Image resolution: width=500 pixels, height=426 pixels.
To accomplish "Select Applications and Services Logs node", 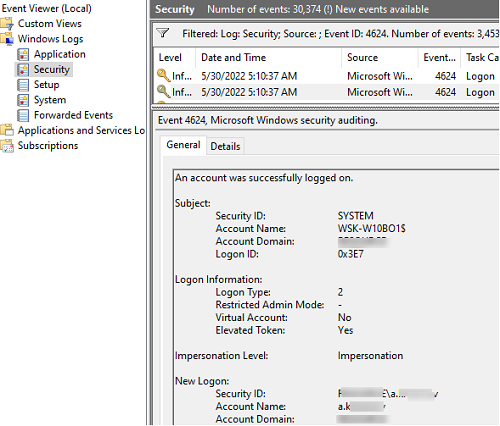I will [81, 130].
